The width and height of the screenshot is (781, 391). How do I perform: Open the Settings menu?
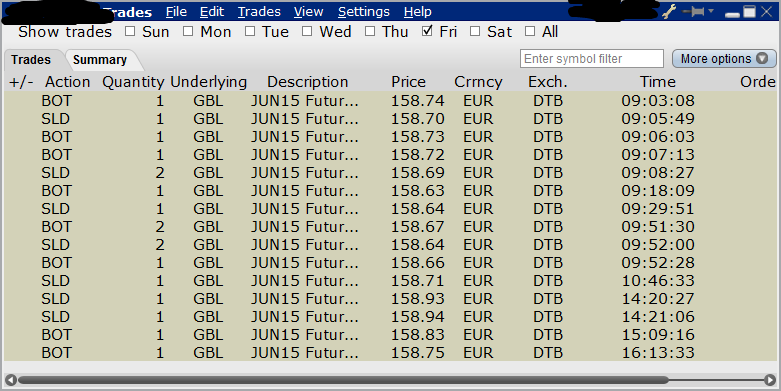(x=364, y=11)
